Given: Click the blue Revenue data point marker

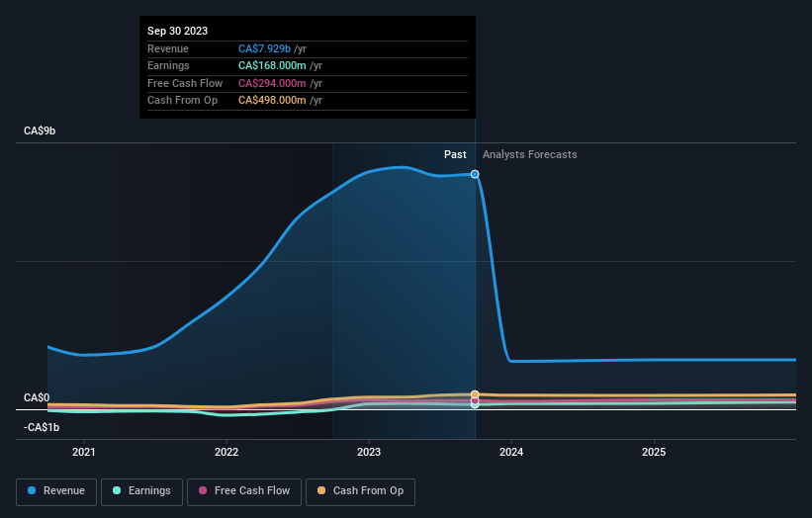Looking at the screenshot, I should [475, 174].
